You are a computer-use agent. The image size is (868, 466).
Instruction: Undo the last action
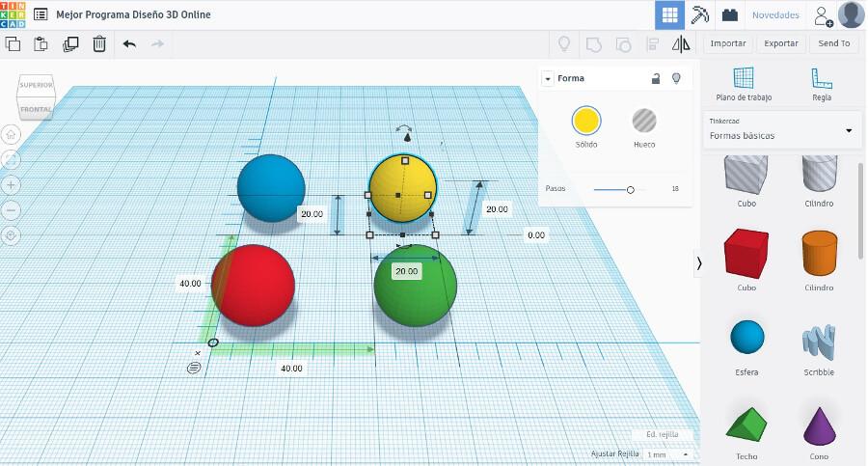[x=129, y=43]
